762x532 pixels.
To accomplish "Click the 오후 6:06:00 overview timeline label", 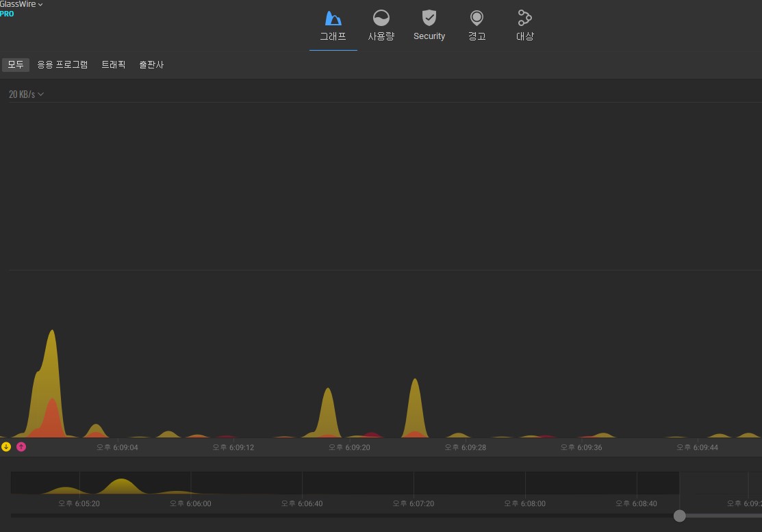I will coord(190,504).
